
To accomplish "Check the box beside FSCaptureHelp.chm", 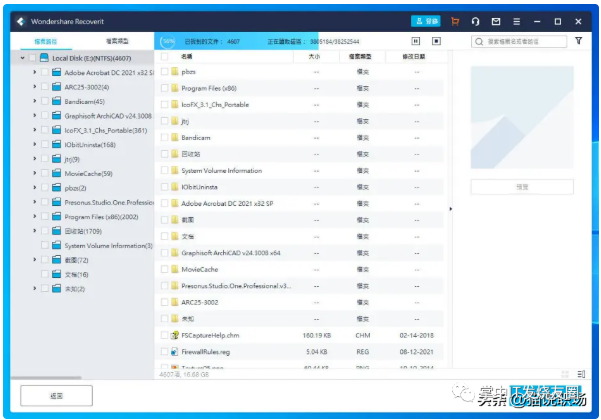I will (x=164, y=335).
